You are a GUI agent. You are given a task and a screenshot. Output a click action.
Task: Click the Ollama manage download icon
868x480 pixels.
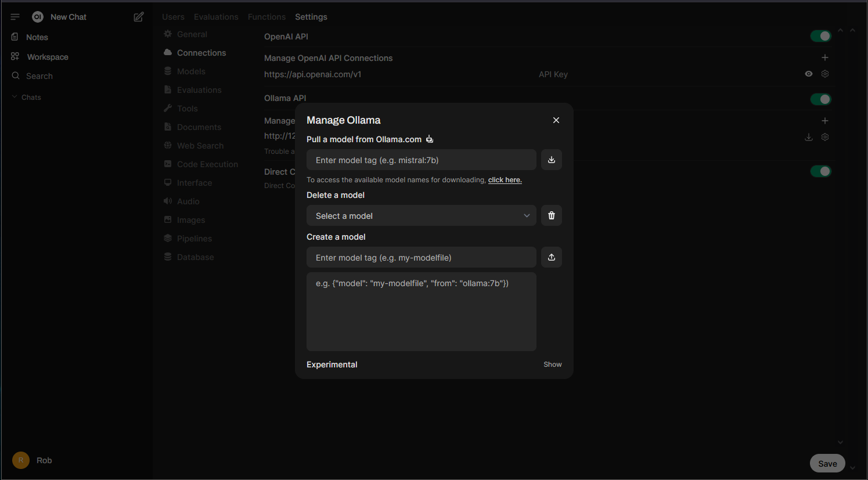click(x=809, y=137)
